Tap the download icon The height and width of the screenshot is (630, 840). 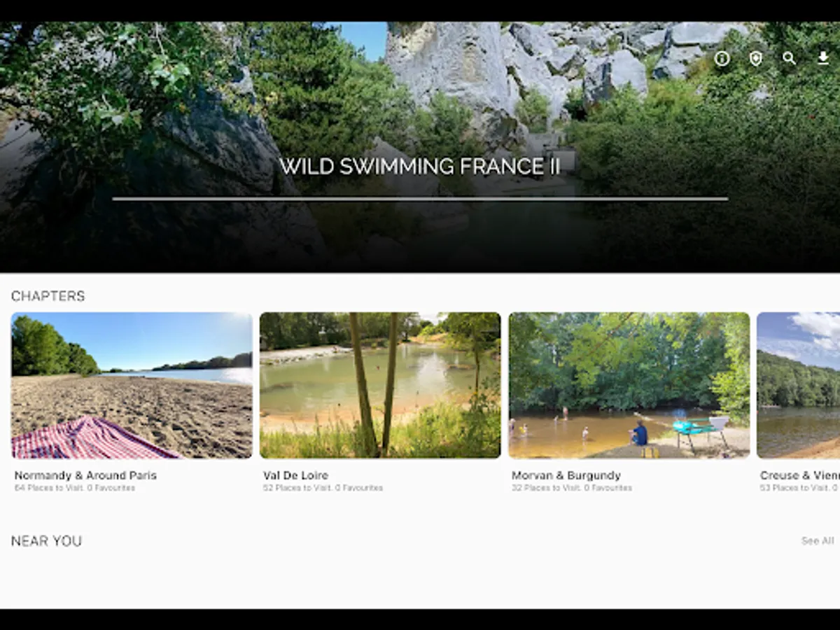823,59
